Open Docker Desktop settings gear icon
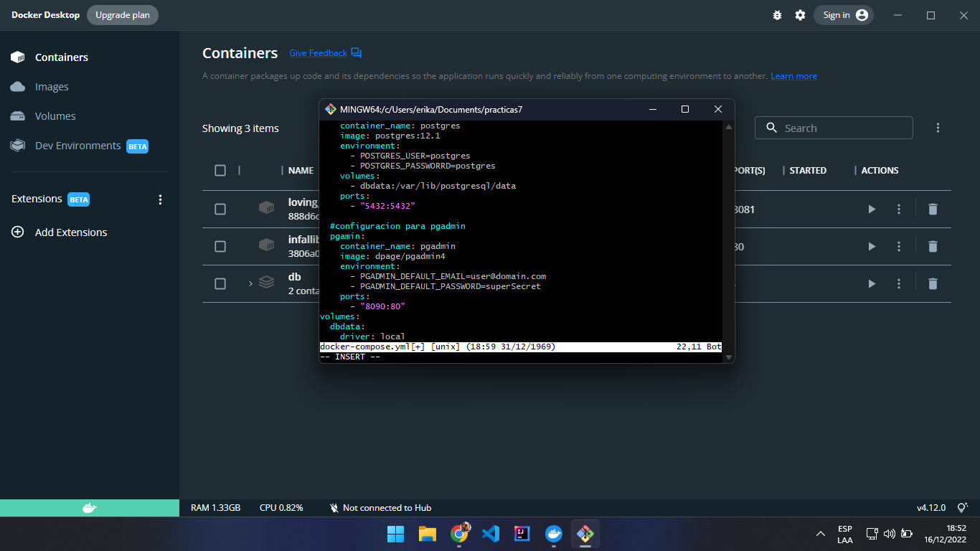The height and width of the screenshot is (551, 980). [800, 14]
